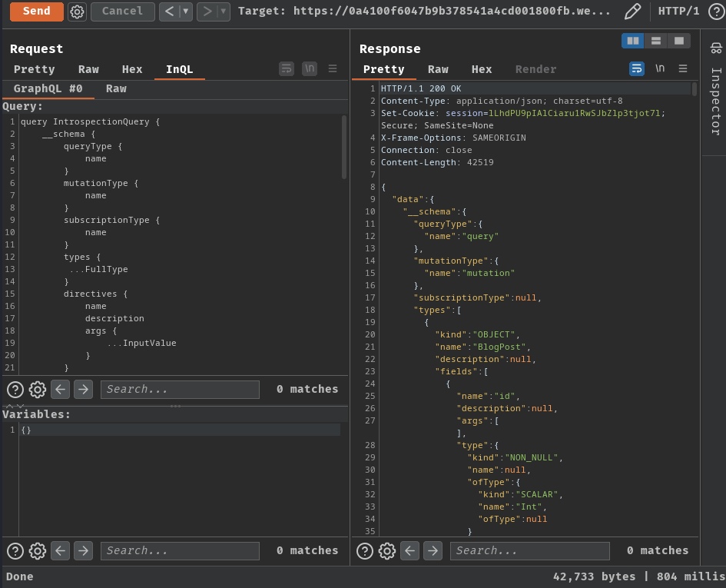Screen dimensions: 726x588
Task: Click the Inspector panel icon
Action: pos(716,48)
